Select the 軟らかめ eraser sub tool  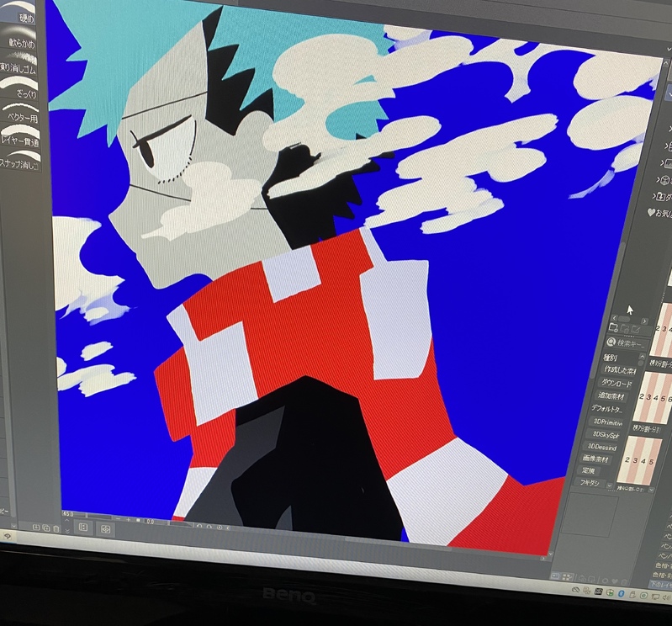coord(19,38)
